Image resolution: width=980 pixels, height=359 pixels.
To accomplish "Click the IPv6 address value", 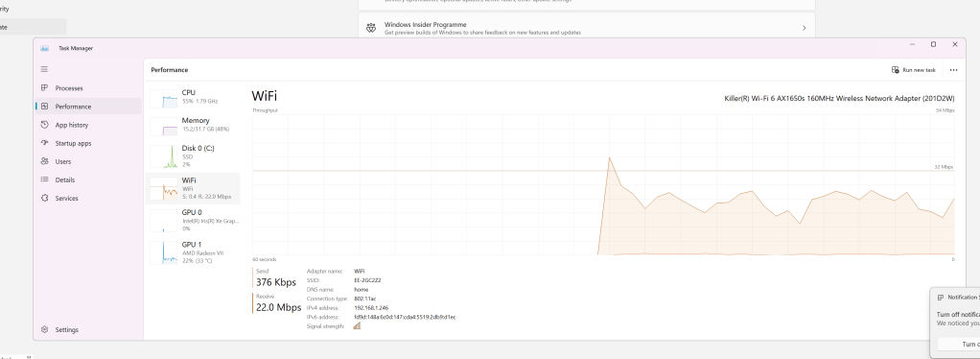I will coord(405,317).
